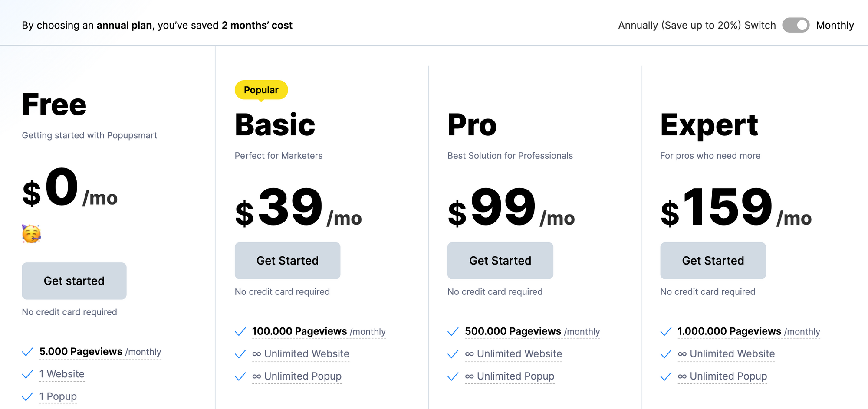Click Get Started on the Basic plan
Viewport: 868px width, 409px height.
[287, 261]
